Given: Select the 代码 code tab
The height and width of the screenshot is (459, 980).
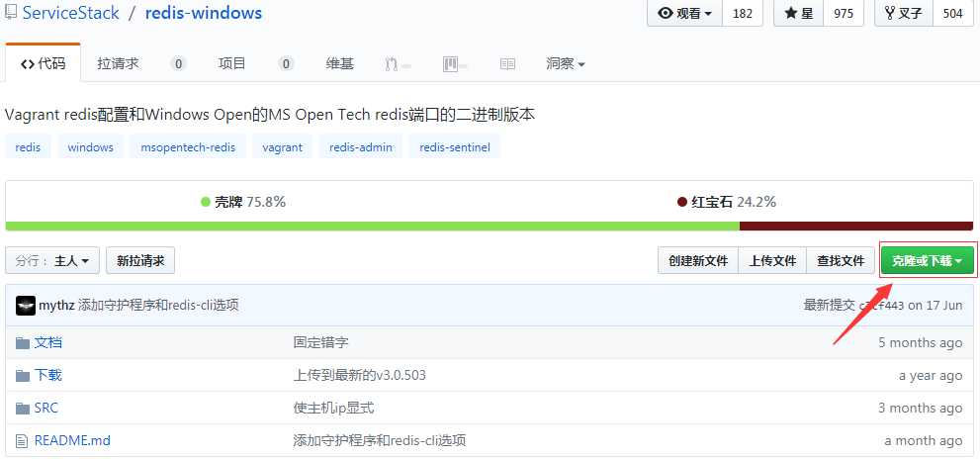Looking at the screenshot, I should [x=44, y=63].
